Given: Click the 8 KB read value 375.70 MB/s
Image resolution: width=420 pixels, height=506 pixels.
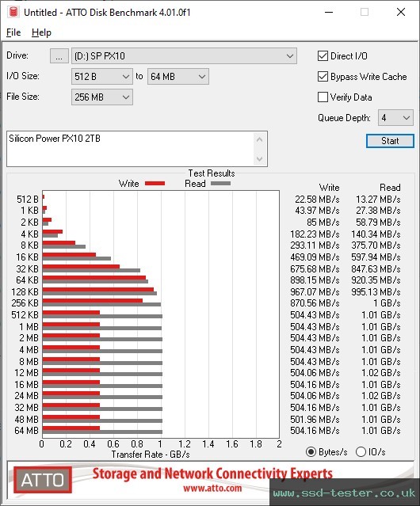Looking at the screenshot, I should [x=376, y=245].
